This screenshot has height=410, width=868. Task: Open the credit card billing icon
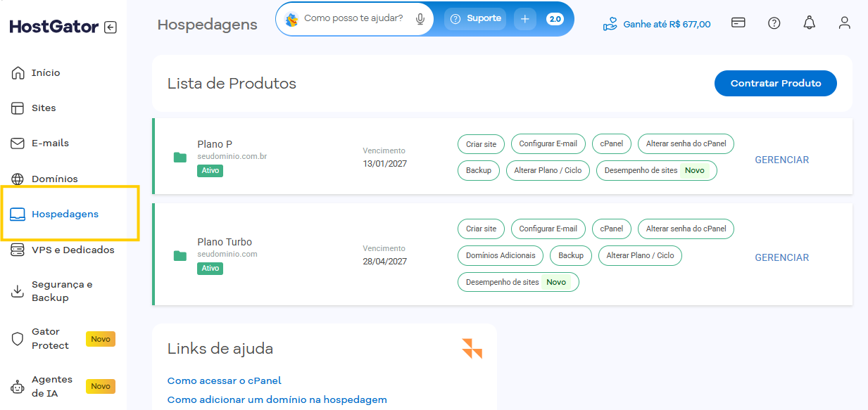[738, 23]
